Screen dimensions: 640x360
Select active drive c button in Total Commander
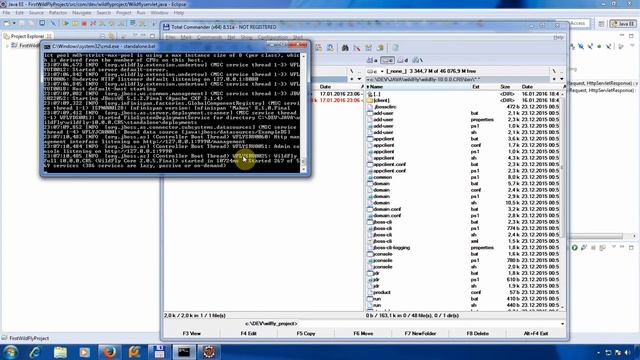[387, 60]
